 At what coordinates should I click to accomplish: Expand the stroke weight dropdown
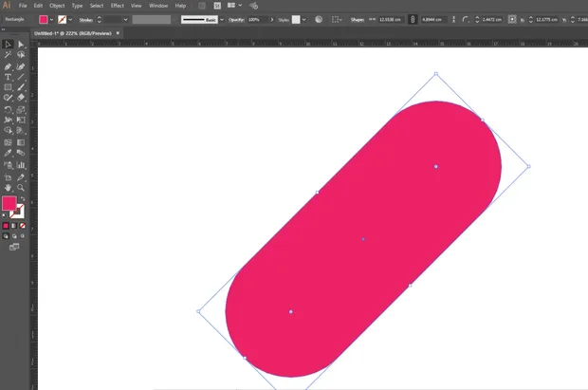[x=125, y=20]
